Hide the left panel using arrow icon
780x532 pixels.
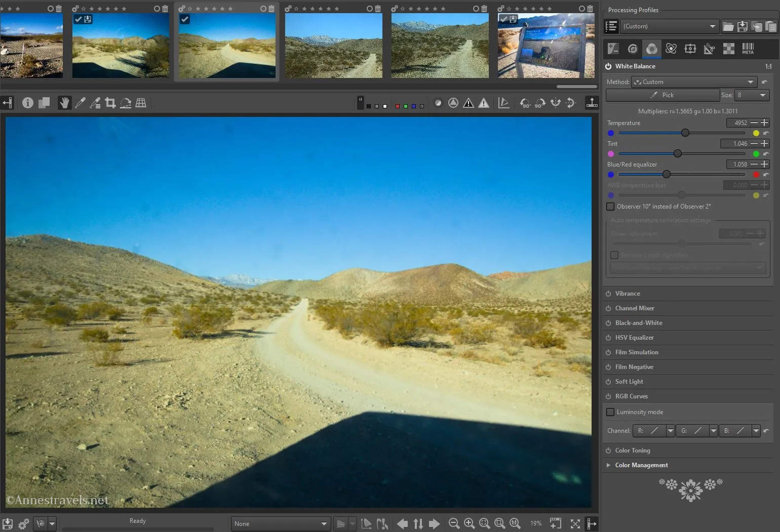coord(8,103)
